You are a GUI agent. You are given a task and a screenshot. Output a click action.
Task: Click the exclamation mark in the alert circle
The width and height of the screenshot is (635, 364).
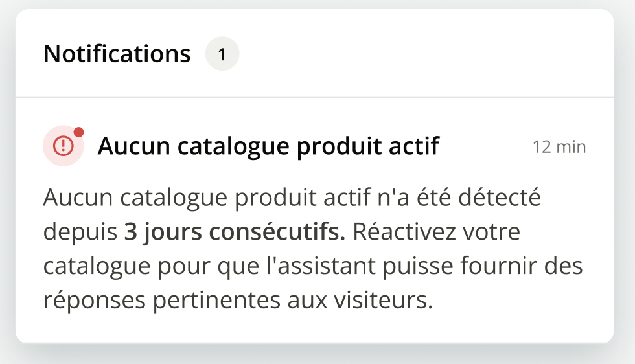(x=63, y=146)
